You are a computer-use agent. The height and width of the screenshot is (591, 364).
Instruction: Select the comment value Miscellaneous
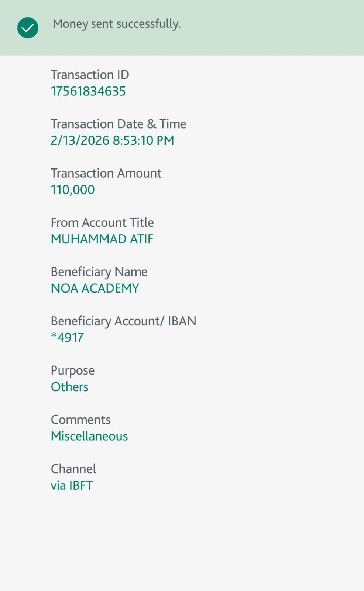pyautogui.click(x=89, y=436)
